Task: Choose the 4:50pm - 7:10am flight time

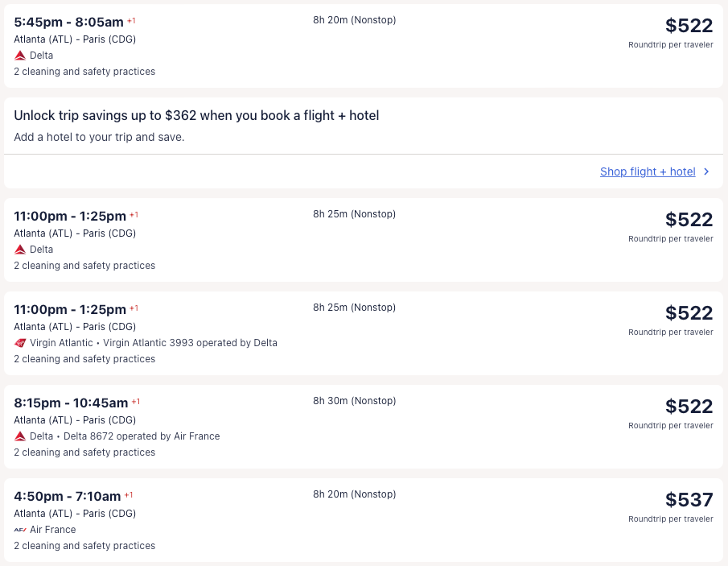Action: pyautogui.click(x=68, y=496)
